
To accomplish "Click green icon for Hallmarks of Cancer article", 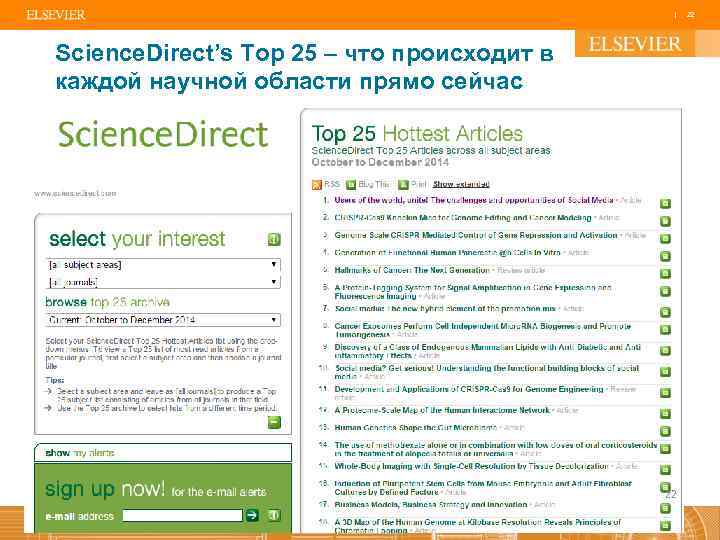I will tap(665, 274).
